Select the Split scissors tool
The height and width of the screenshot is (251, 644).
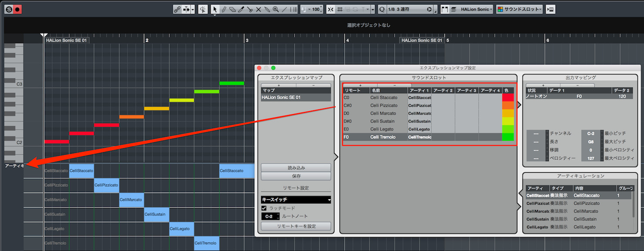pyautogui.click(x=250, y=9)
